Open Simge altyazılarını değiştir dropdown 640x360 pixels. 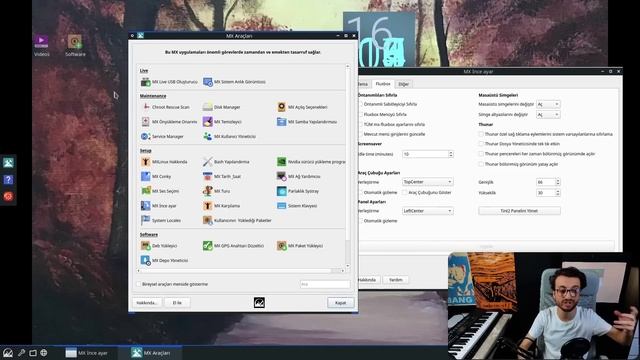pyautogui.click(x=548, y=115)
